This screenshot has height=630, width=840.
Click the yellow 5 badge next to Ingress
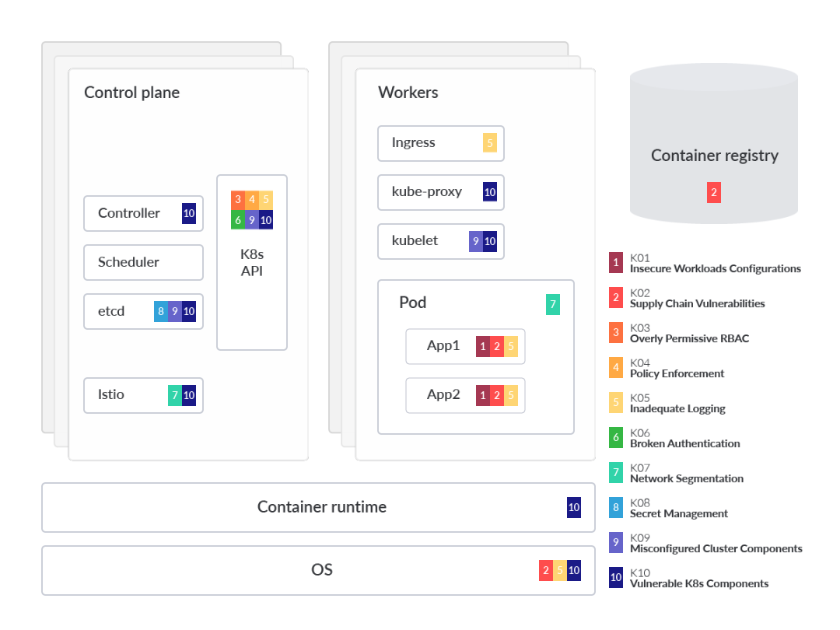click(x=490, y=143)
